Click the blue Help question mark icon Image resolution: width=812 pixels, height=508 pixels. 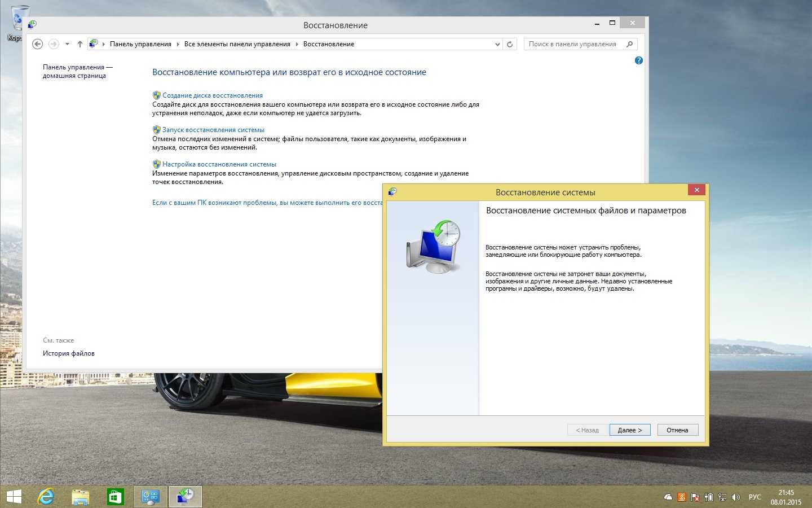638,60
